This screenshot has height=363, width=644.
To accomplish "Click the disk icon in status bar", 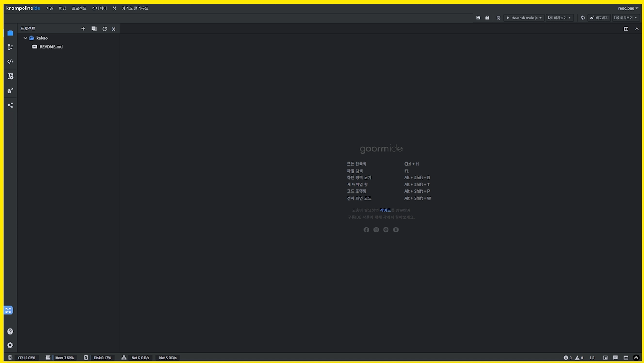I will coord(86,358).
